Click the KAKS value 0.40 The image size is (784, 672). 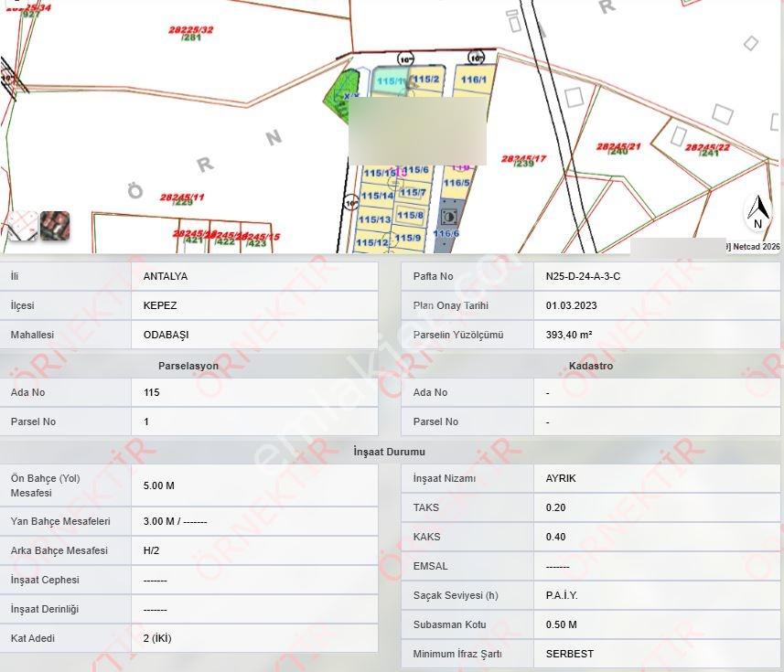556,537
